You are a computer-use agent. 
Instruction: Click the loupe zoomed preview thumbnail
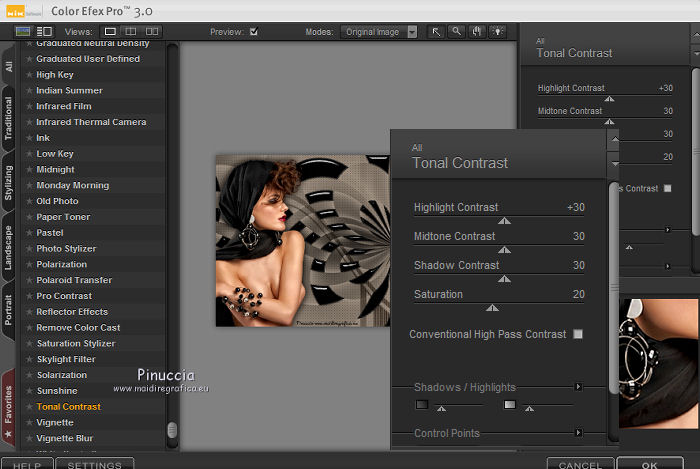pos(659,364)
